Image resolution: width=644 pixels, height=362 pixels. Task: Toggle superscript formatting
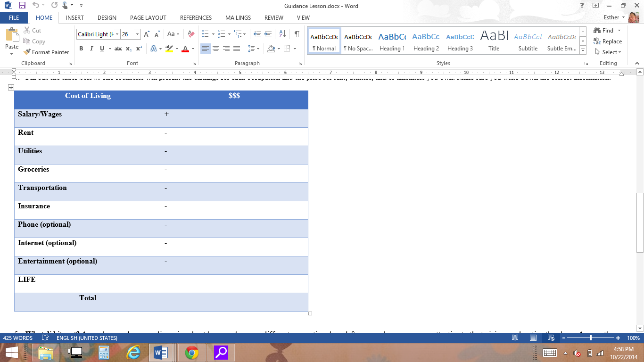click(139, 49)
